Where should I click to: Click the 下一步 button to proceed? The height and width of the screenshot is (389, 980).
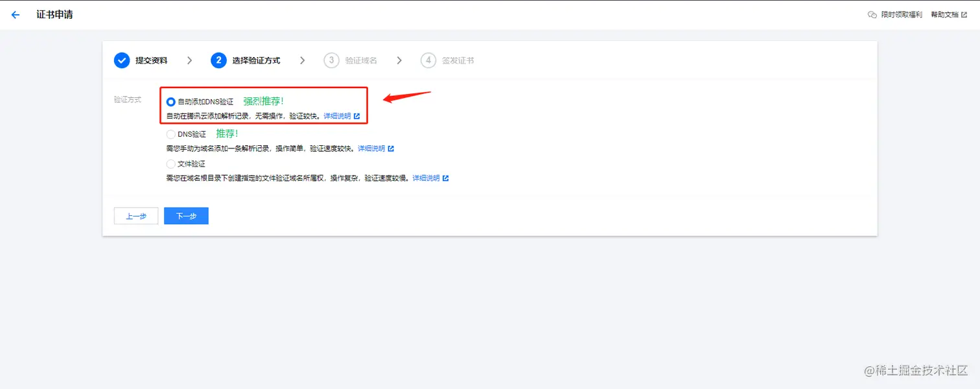tap(186, 215)
